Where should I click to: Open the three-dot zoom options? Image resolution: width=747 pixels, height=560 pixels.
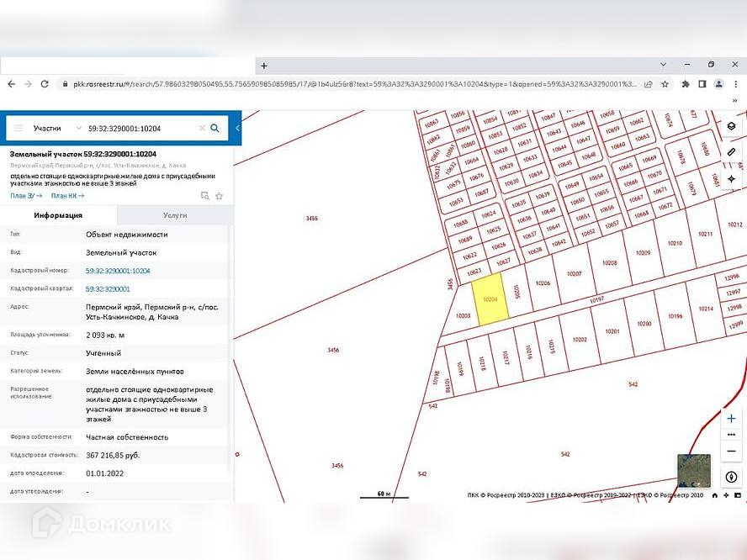[731, 434]
